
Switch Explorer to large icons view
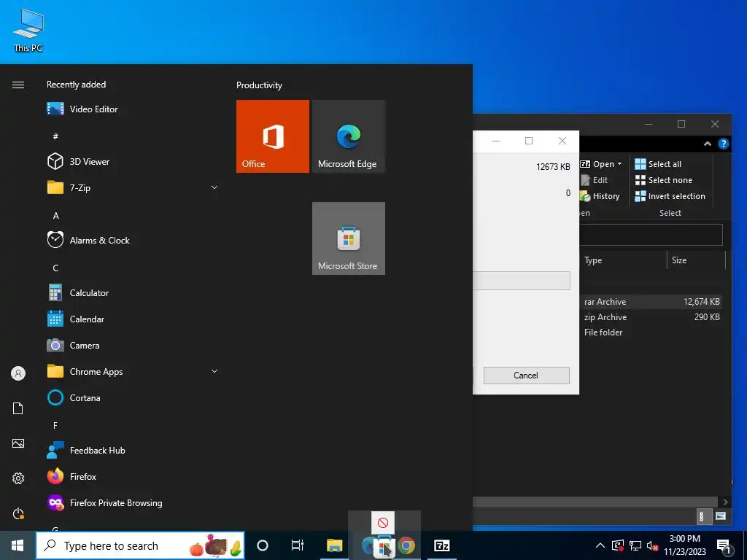point(720,516)
